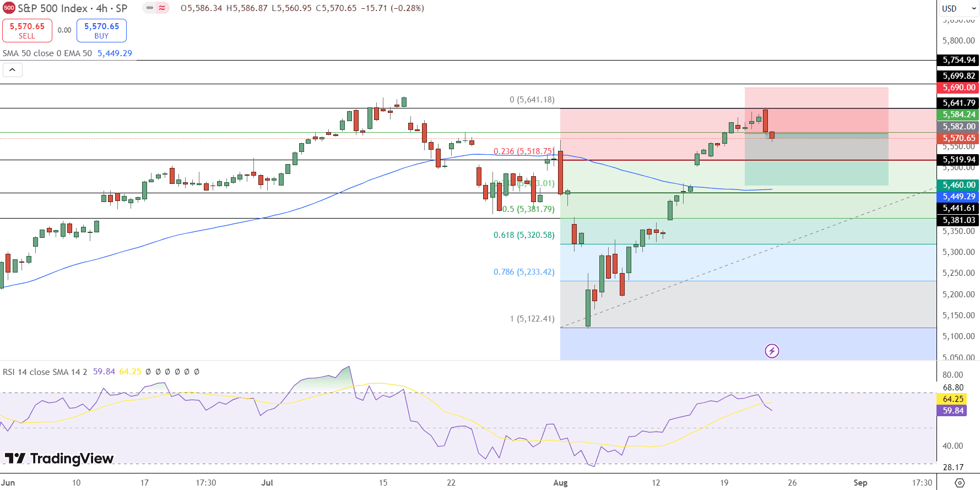The width and height of the screenshot is (980, 490).
Task: Click the 5,754.94 price axis label
Action: pyautogui.click(x=958, y=60)
